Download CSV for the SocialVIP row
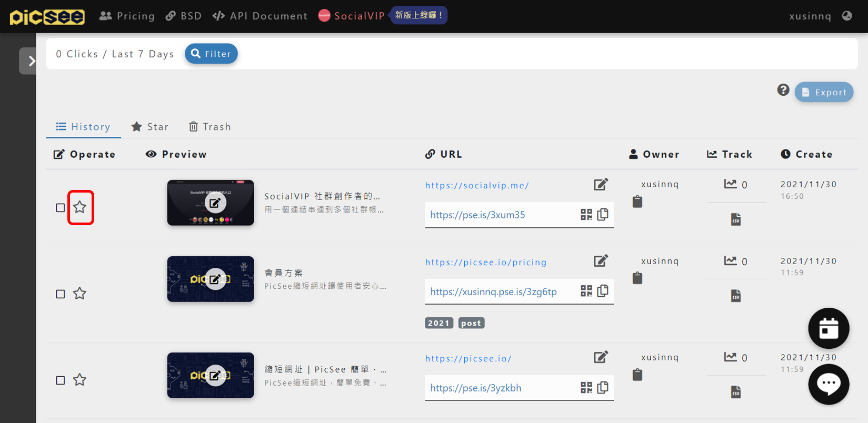This screenshot has width=868, height=423. pyautogui.click(x=736, y=219)
